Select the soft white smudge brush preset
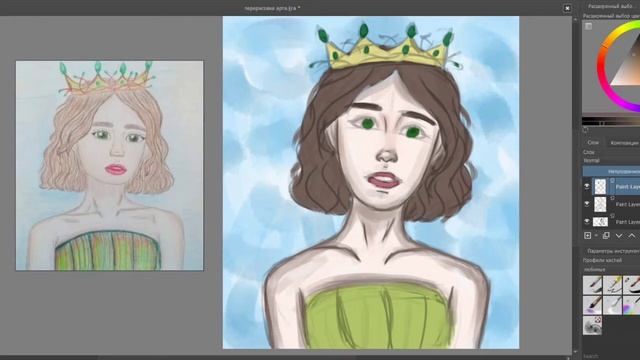The width and height of the screenshot is (640, 360). tap(612, 305)
